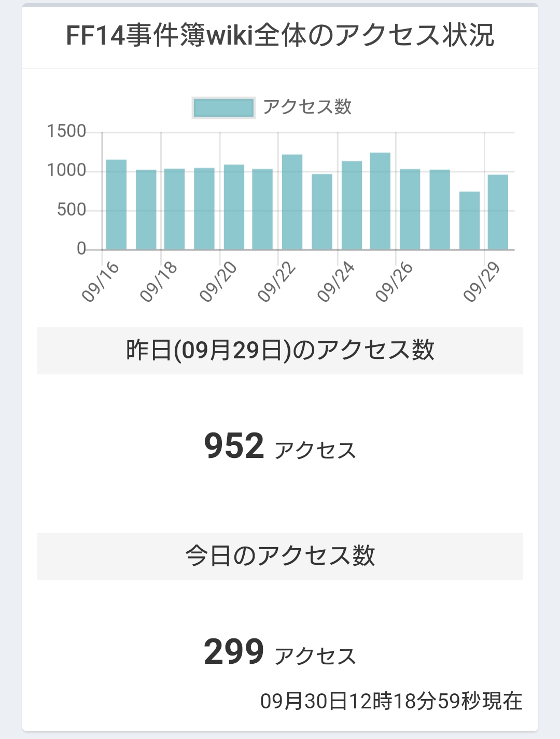Click the 昨日(09月29日)のアクセス数 header
The image size is (560, 739).
coord(280,351)
